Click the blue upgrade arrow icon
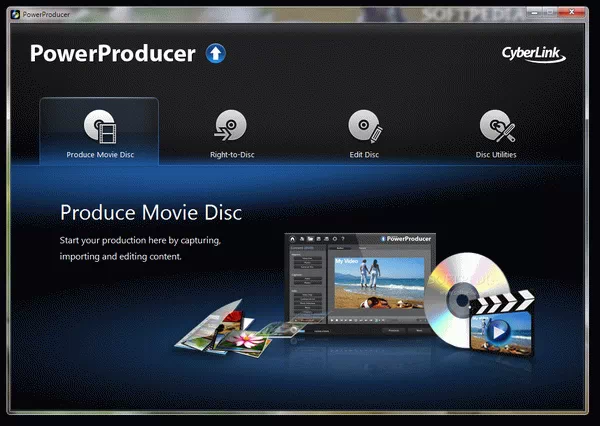This screenshot has width=600, height=426. coord(216,53)
